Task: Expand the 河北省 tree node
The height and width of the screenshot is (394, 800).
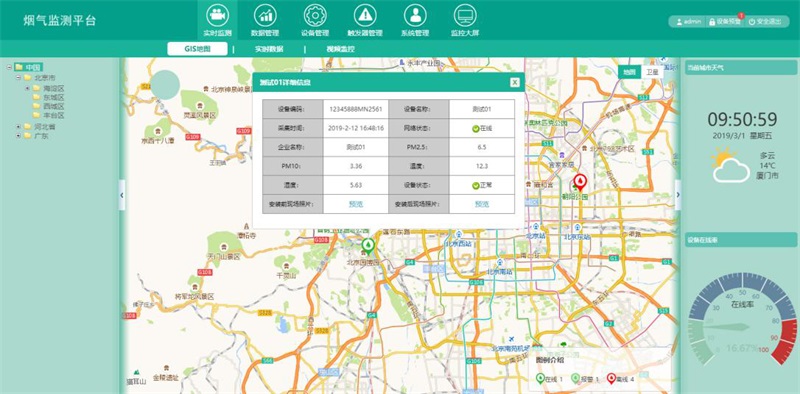Action: click(18, 127)
